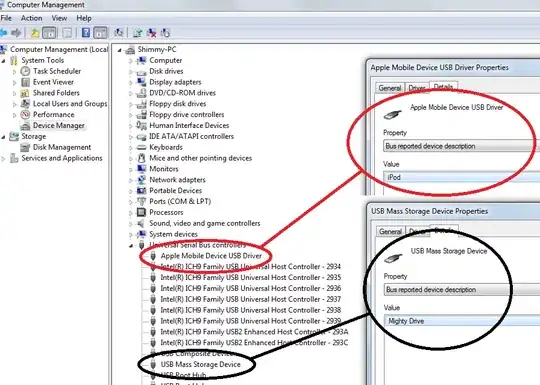
Task: Click the Processors category icon
Action: click(x=141, y=212)
